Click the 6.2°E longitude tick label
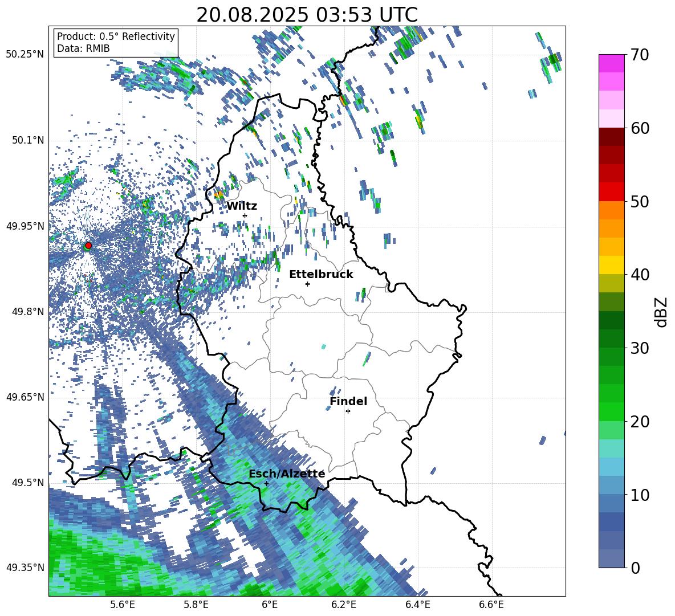675x616 pixels. pos(344,605)
